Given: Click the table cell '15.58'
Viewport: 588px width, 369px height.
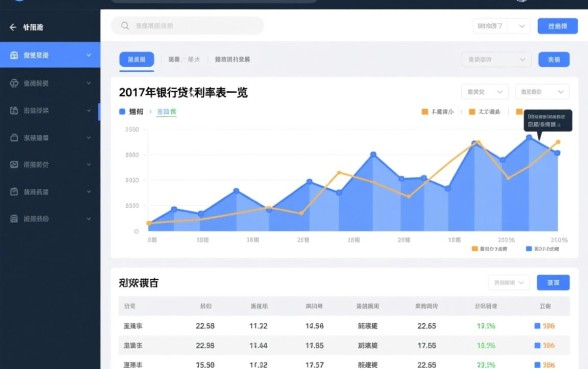Looking at the screenshot, I should [x=205, y=364].
